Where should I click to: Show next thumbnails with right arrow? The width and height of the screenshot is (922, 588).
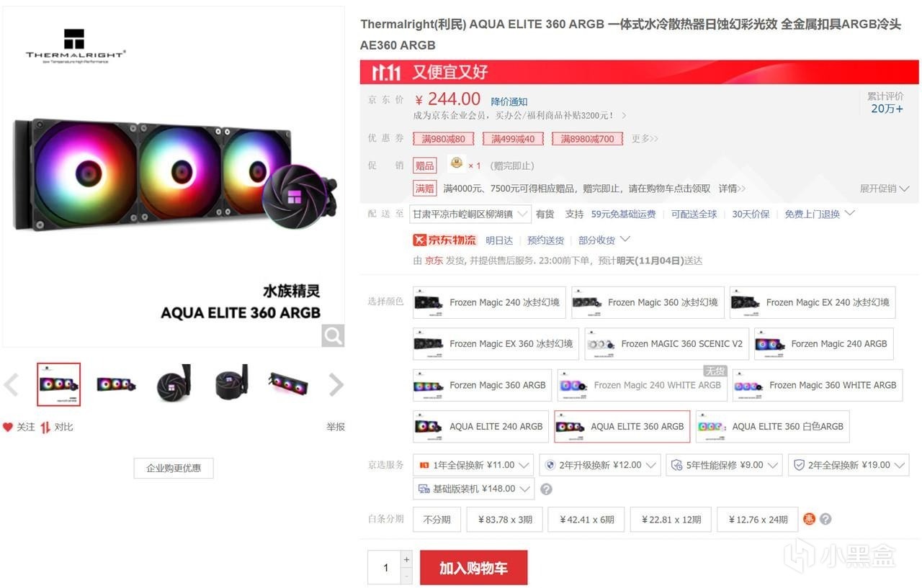[x=336, y=385]
